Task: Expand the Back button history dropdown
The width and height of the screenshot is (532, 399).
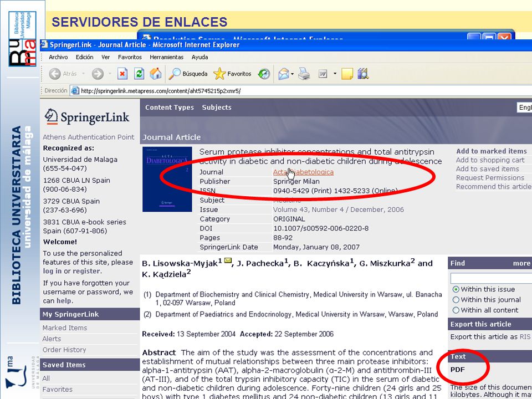Action: 84,74
